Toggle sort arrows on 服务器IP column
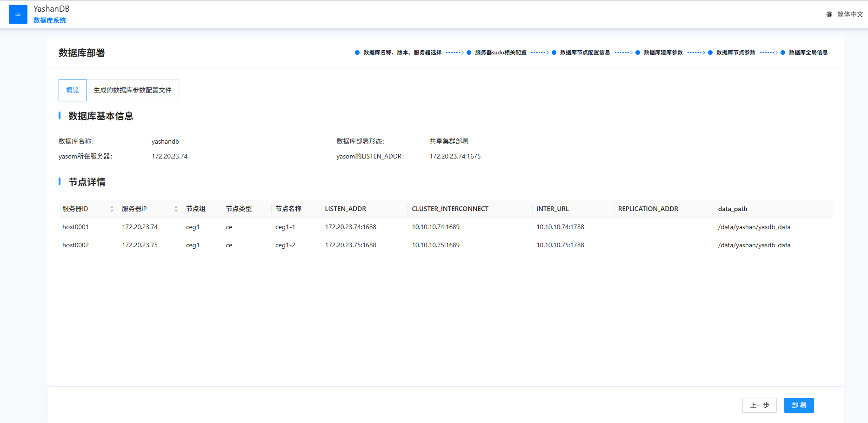Image resolution: width=868 pixels, height=423 pixels. tap(176, 209)
